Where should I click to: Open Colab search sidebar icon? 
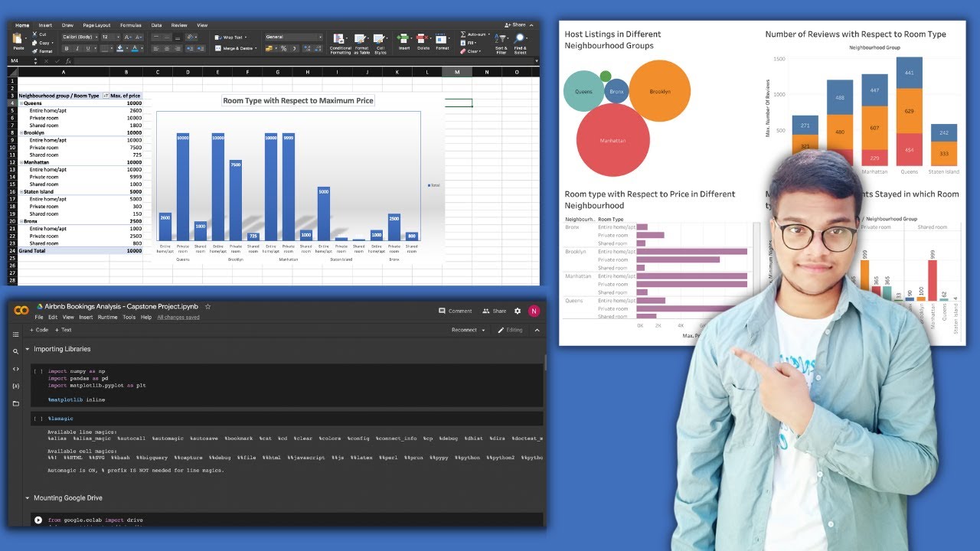[x=15, y=352]
